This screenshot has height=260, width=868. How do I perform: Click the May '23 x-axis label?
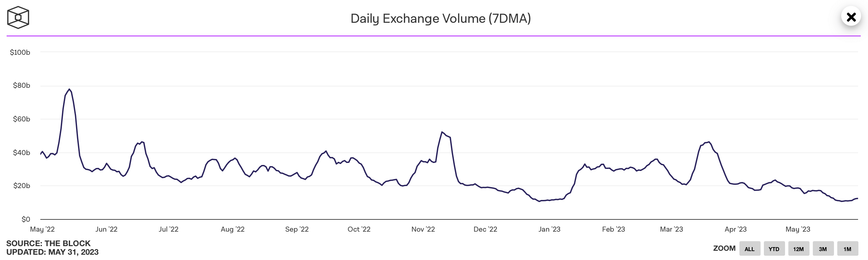point(798,229)
